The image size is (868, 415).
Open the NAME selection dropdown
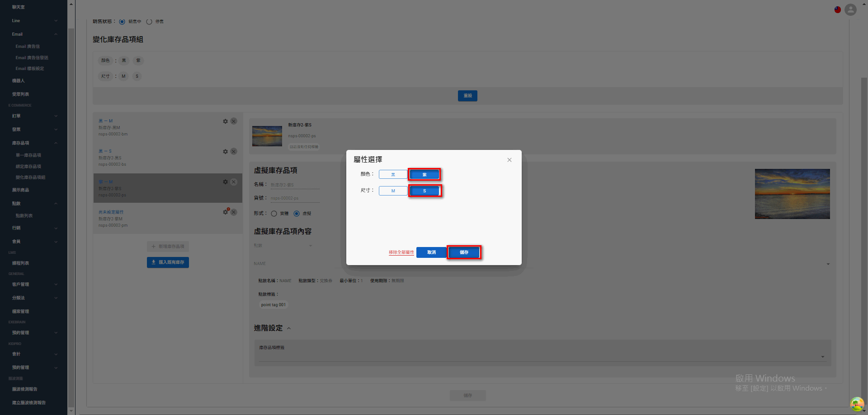[542, 264]
